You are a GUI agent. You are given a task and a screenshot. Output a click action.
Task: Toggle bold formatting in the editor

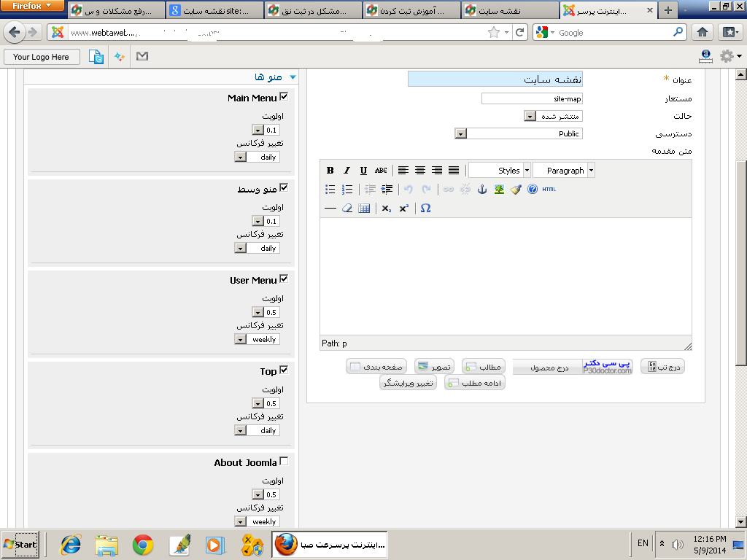point(330,171)
